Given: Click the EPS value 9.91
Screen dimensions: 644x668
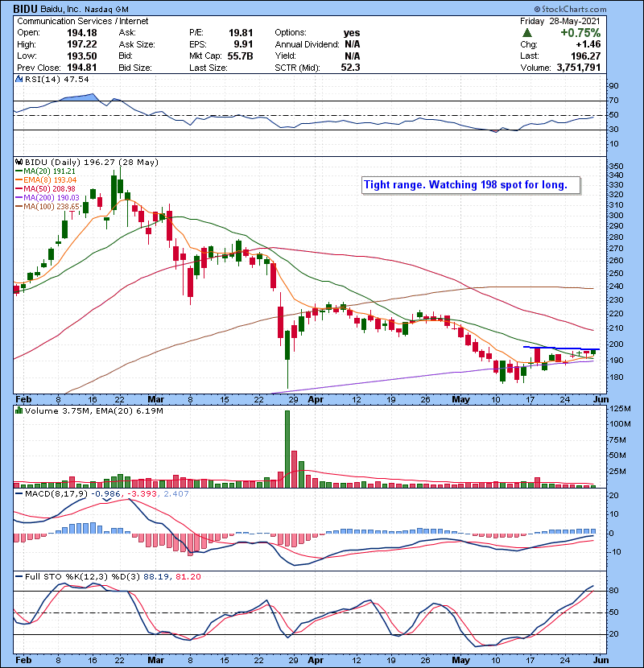Looking at the screenshot, I should (x=243, y=44).
